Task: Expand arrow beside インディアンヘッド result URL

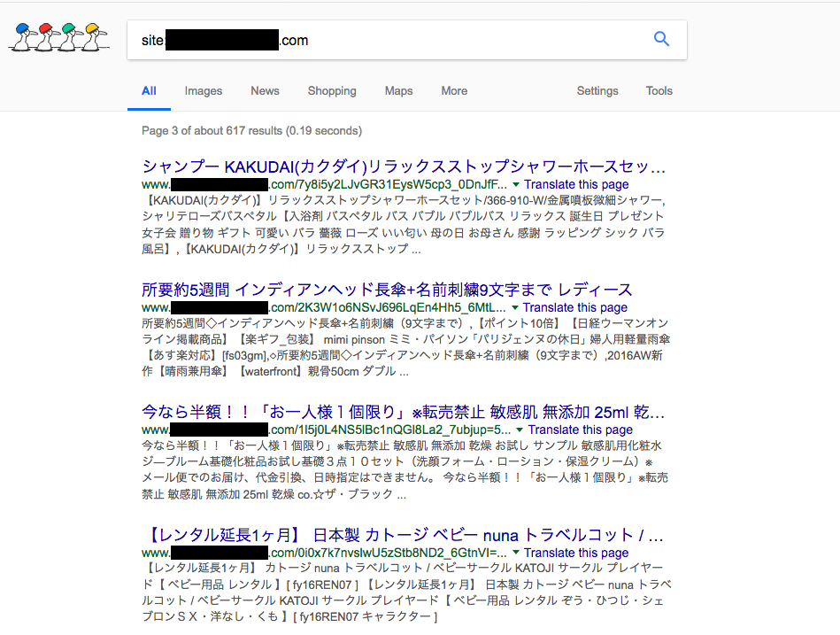Action: (x=515, y=307)
